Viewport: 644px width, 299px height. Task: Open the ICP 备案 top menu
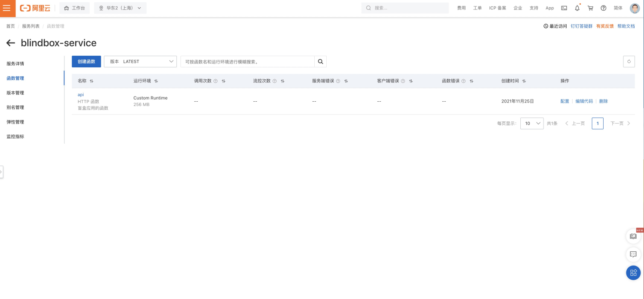pos(498,8)
